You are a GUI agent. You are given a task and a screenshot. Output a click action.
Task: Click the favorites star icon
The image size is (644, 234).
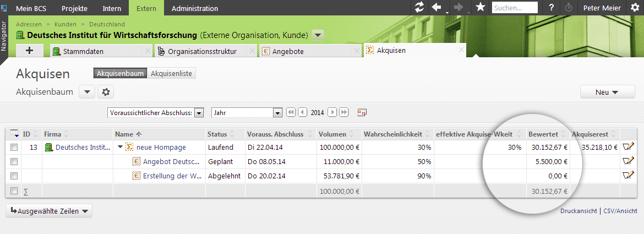[480, 8]
